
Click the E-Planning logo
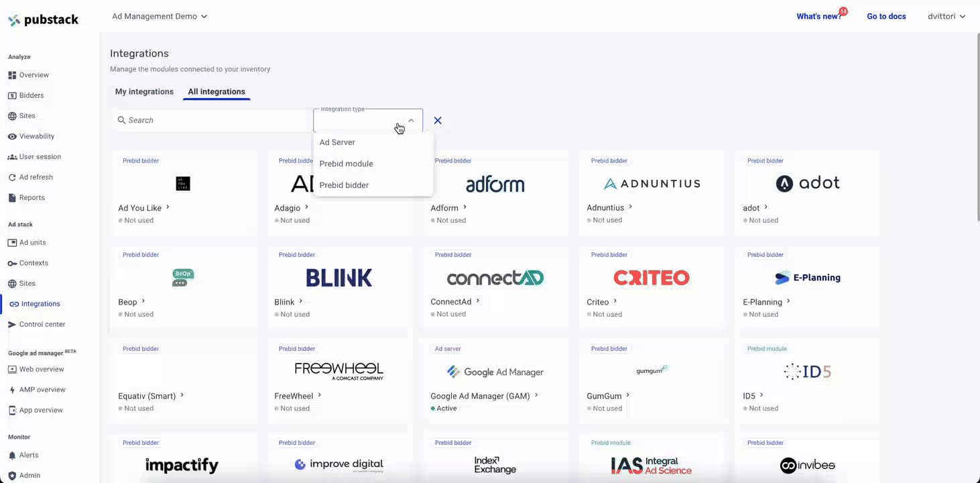[808, 278]
